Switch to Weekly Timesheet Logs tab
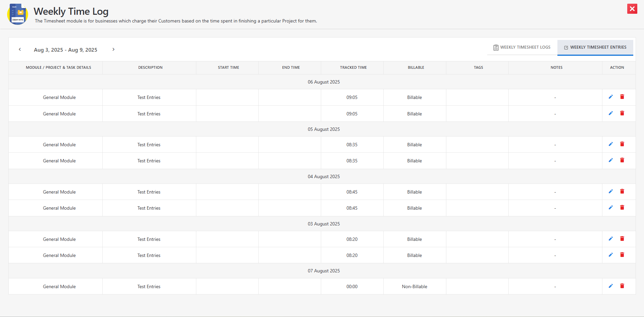This screenshot has width=644, height=317. (522, 47)
